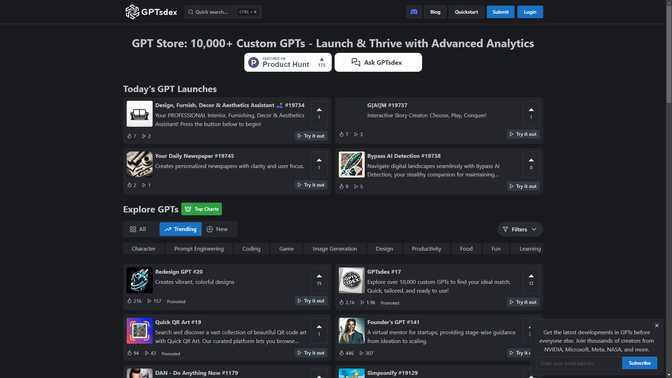Upvote Redesign GPT #20
The image size is (672, 378).
coord(319,279)
